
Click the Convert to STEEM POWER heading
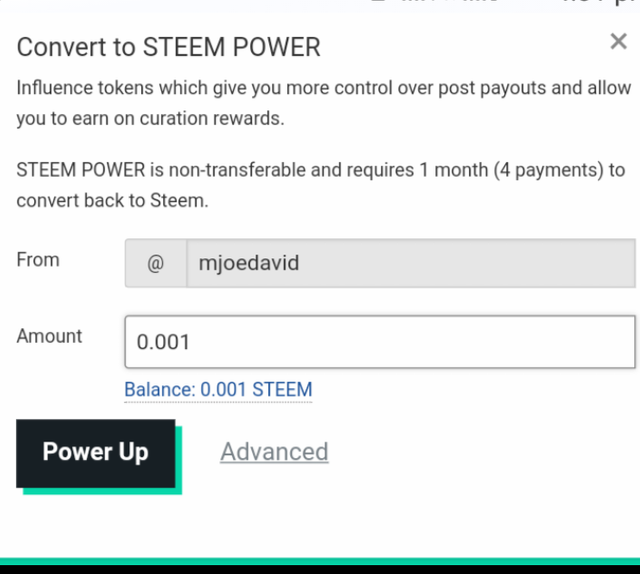(169, 47)
